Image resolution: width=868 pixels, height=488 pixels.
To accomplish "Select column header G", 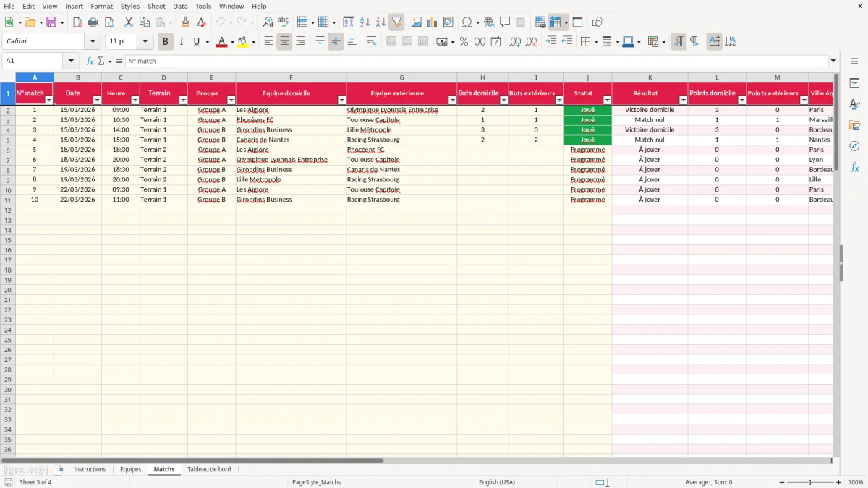I will click(x=401, y=77).
